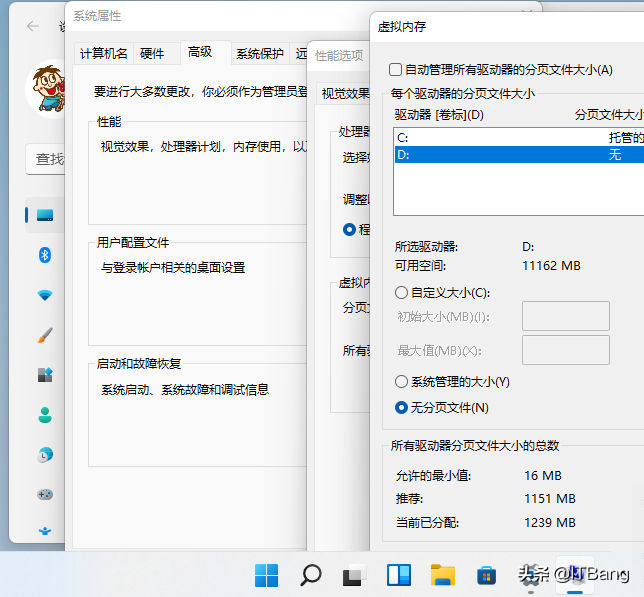
Task: Select drive C: in paging list
Action: pos(500,136)
